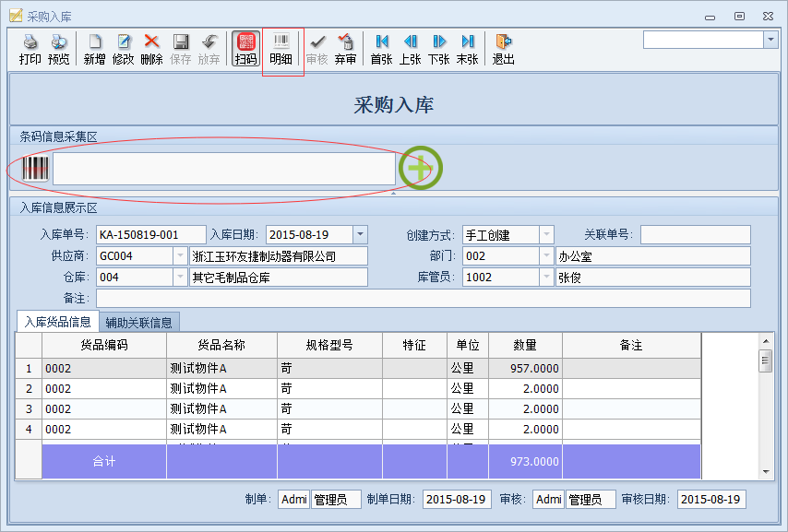This screenshot has width=788, height=532.
Task: Click the 打印 print icon
Action: tap(30, 49)
